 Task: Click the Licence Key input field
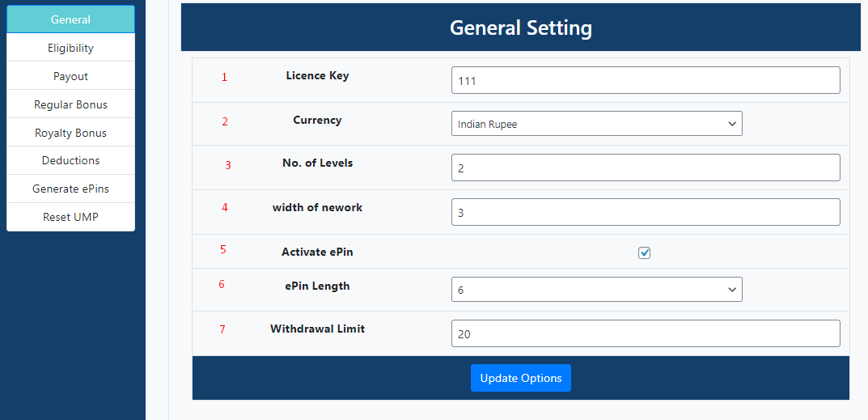(645, 80)
